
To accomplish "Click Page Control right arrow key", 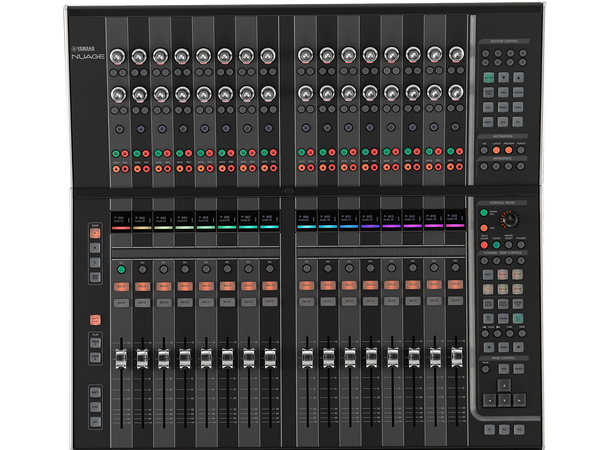I will click(x=519, y=399).
